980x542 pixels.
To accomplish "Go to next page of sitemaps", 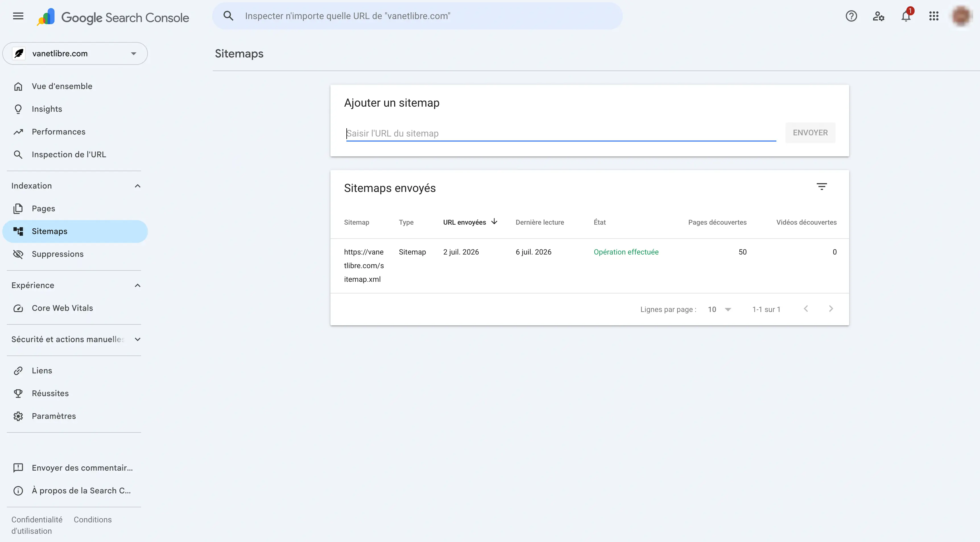I will tap(830, 309).
